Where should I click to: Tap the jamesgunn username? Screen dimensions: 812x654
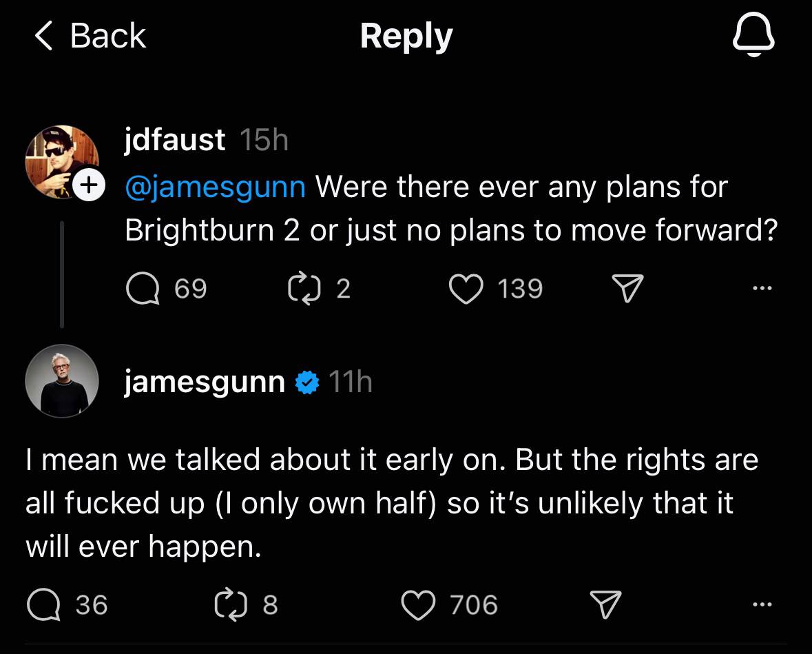[x=205, y=381]
